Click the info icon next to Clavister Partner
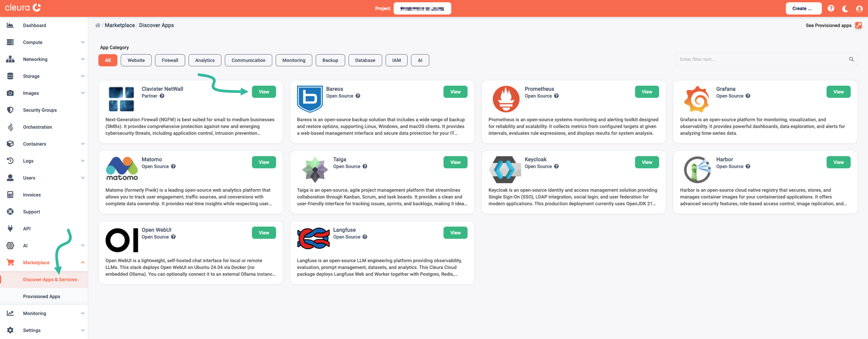Screen dimensions: 868x339 pyautogui.click(x=162, y=96)
